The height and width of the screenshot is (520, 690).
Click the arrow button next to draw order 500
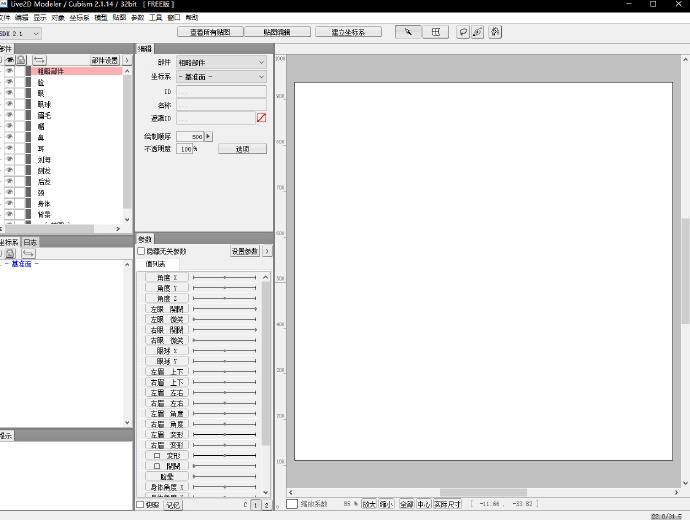(209, 136)
